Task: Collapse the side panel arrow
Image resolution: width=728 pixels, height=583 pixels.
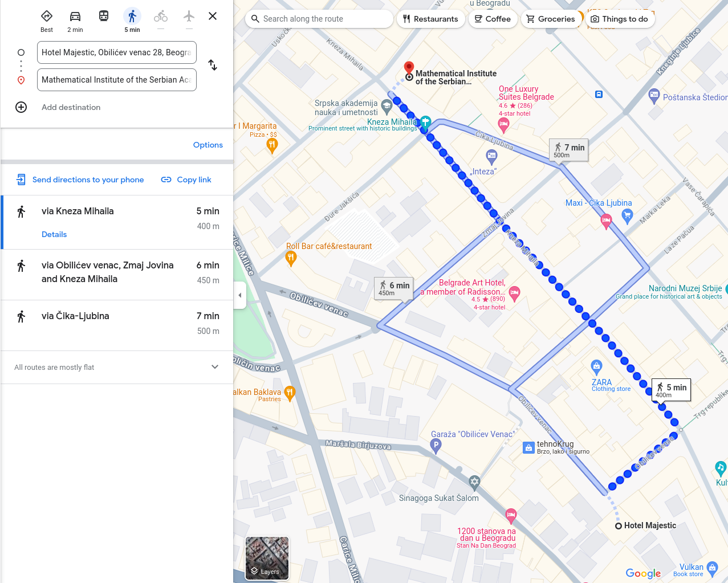Action: tap(240, 295)
